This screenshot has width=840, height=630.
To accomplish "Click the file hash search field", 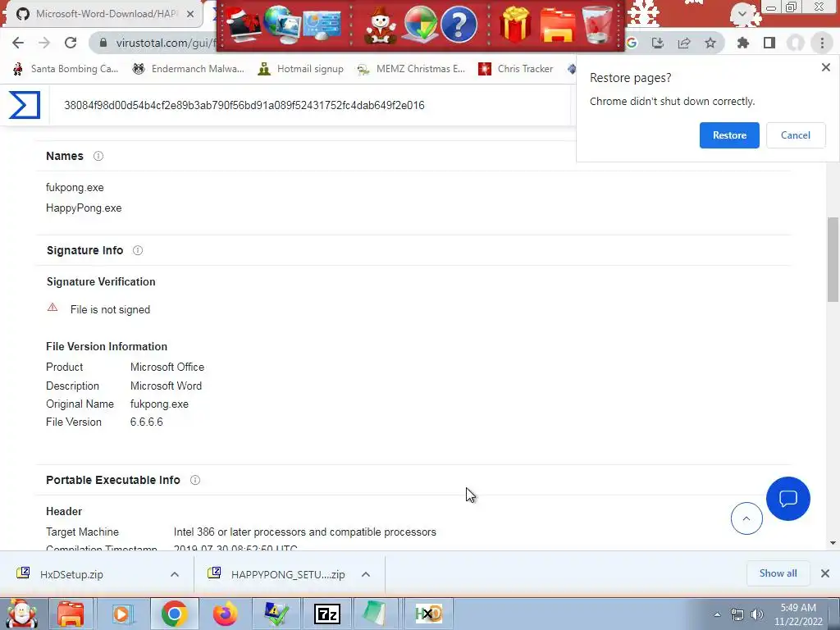I will [x=311, y=105].
